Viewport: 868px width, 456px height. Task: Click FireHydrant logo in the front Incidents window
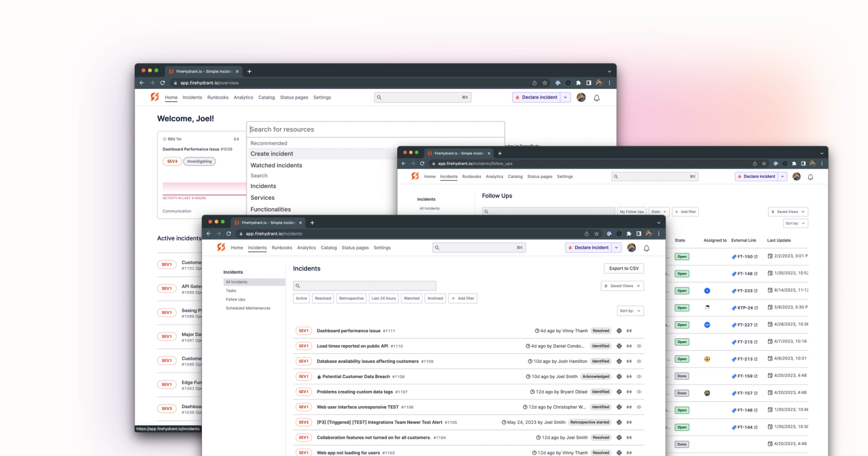pos(221,247)
